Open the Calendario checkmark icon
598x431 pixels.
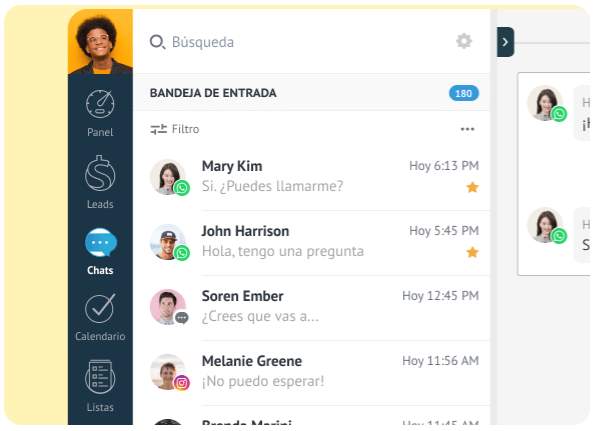point(100,308)
